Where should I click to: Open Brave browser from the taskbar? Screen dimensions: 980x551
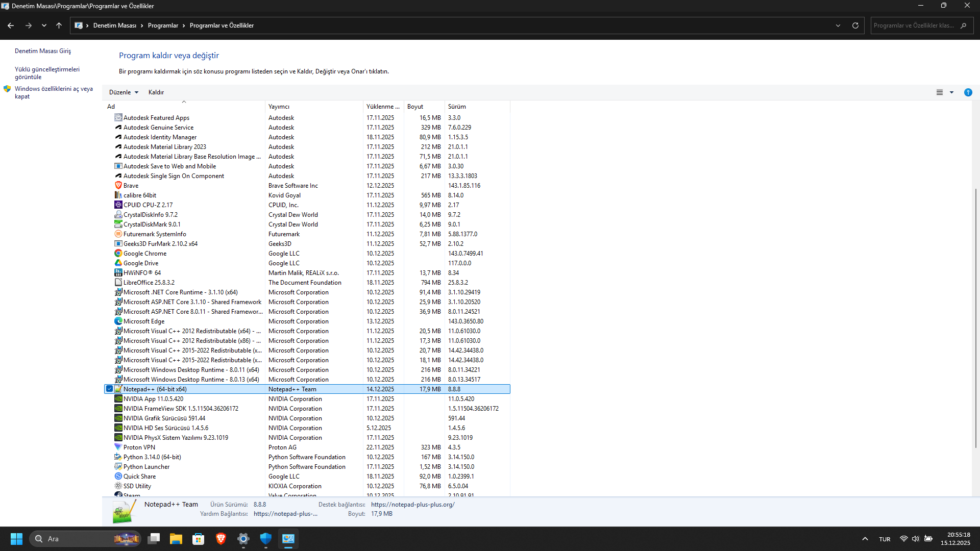pyautogui.click(x=221, y=539)
